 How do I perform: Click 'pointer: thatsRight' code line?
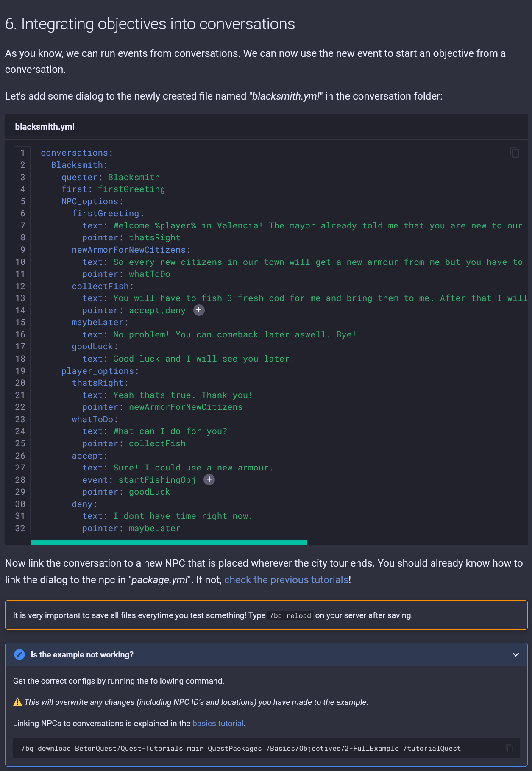tap(131, 237)
